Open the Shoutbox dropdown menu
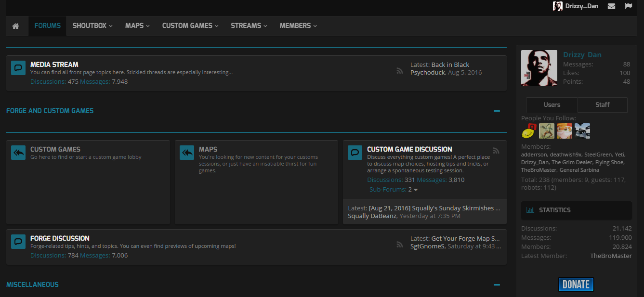 (92, 26)
